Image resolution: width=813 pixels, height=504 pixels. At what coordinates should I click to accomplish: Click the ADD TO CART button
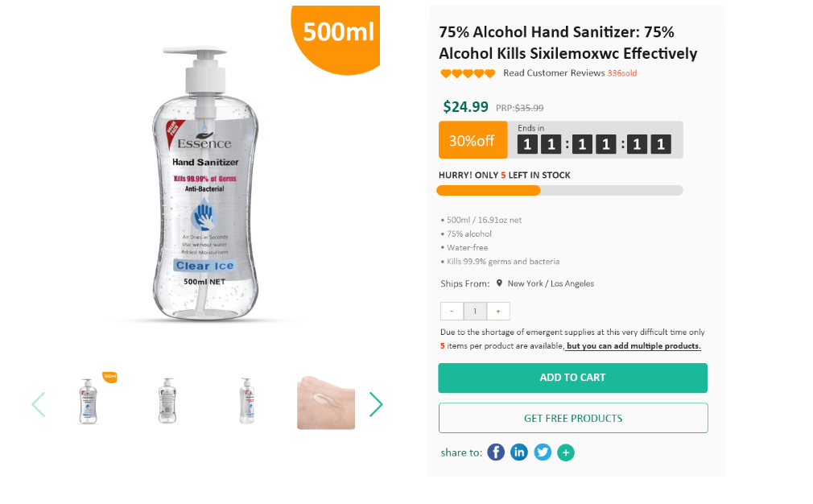pos(572,378)
